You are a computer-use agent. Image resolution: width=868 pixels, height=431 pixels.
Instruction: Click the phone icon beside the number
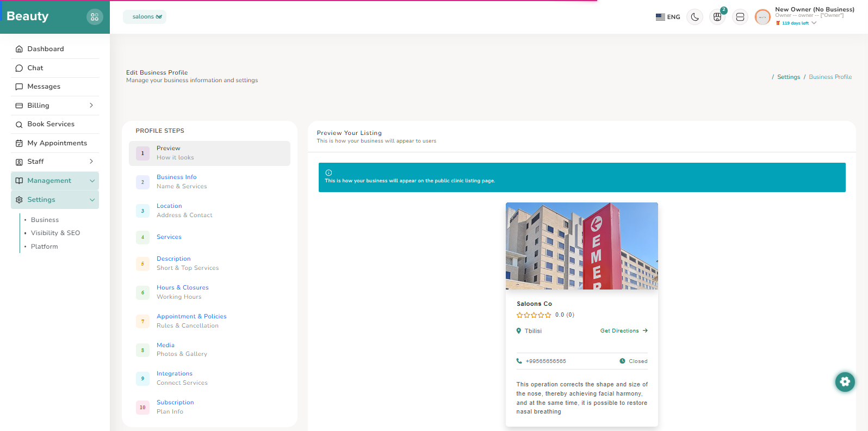(x=519, y=361)
